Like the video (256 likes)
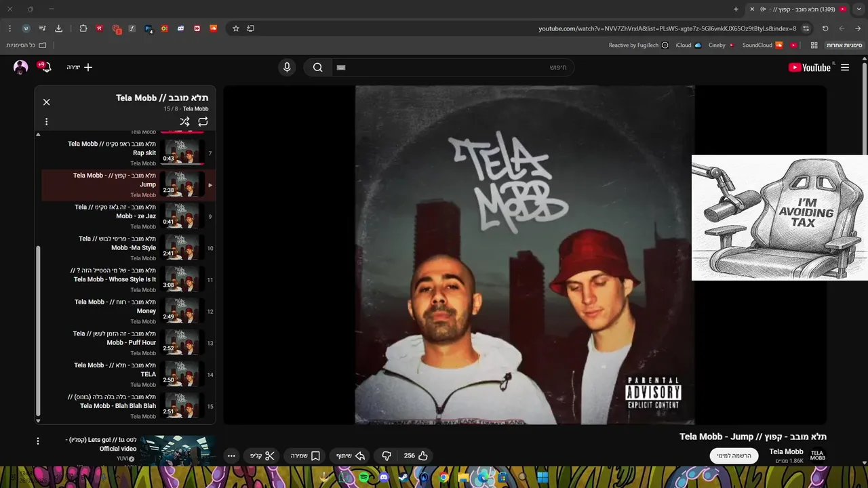868x488 pixels. coord(416,455)
